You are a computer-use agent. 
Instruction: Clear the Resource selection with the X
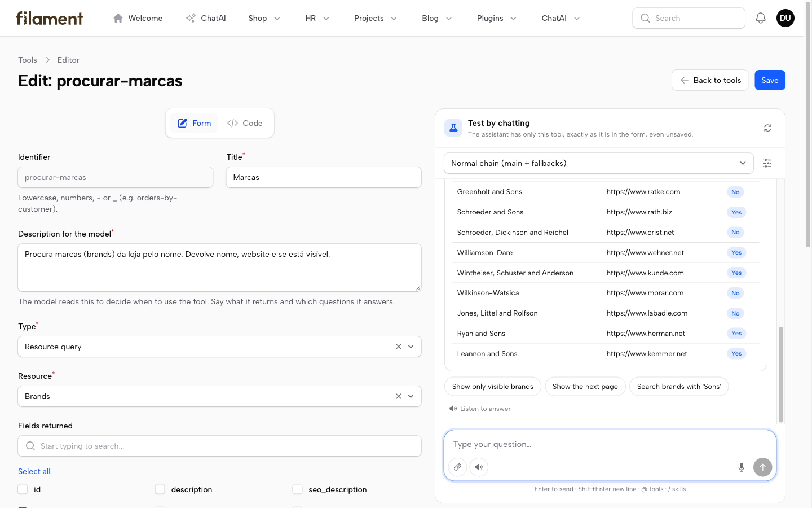pyautogui.click(x=399, y=396)
